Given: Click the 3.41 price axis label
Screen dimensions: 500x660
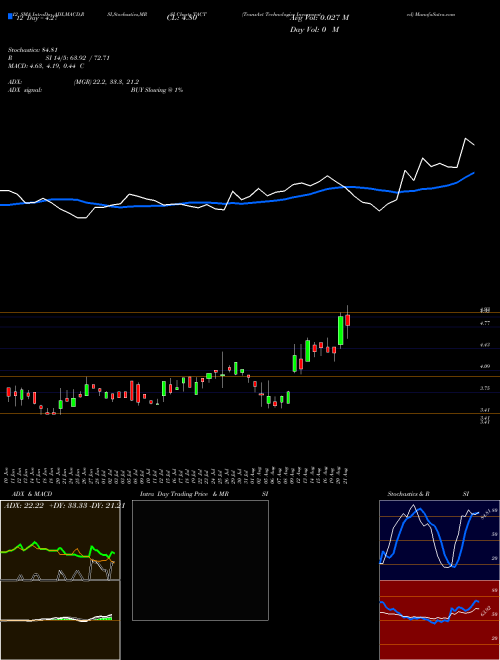Looking at the screenshot, I should (485, 410).
